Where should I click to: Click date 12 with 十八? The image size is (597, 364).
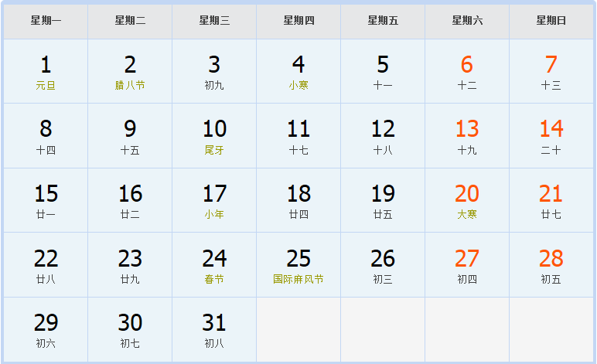tap(383, 136)
